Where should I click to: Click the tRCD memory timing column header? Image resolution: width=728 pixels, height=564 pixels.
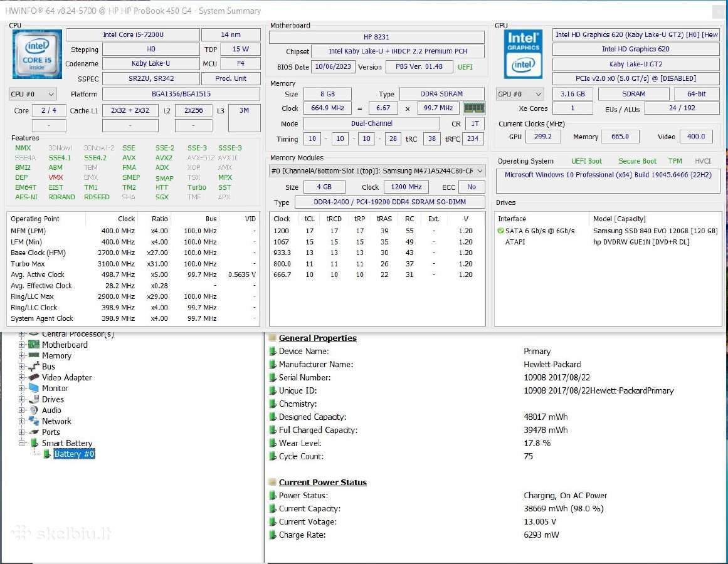[334, 219]
